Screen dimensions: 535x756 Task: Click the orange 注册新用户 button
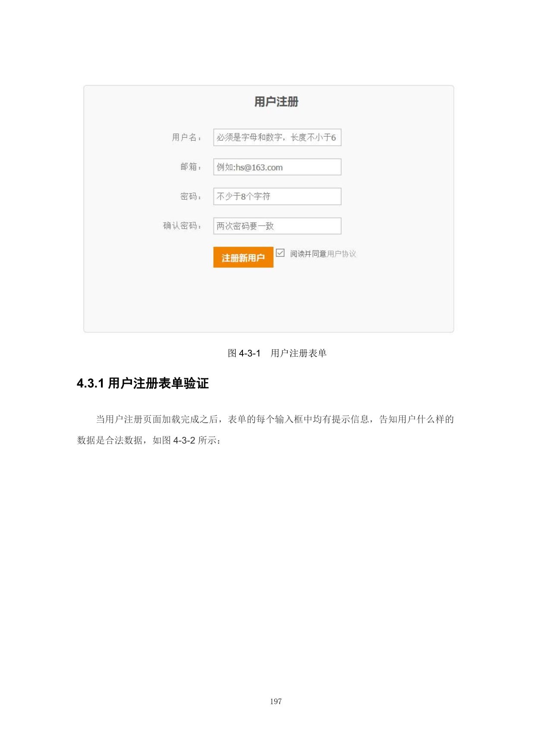tap(243, 257)
